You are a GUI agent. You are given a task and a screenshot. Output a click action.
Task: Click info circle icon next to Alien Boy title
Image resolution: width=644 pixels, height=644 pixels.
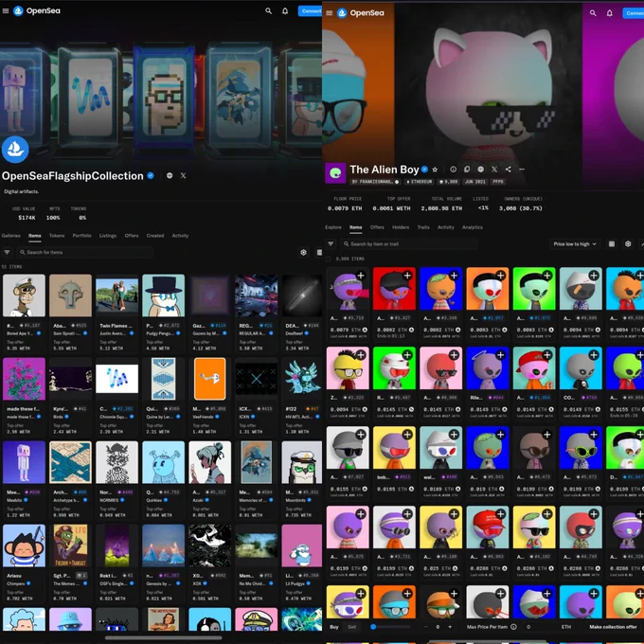(x=453, y=170)
